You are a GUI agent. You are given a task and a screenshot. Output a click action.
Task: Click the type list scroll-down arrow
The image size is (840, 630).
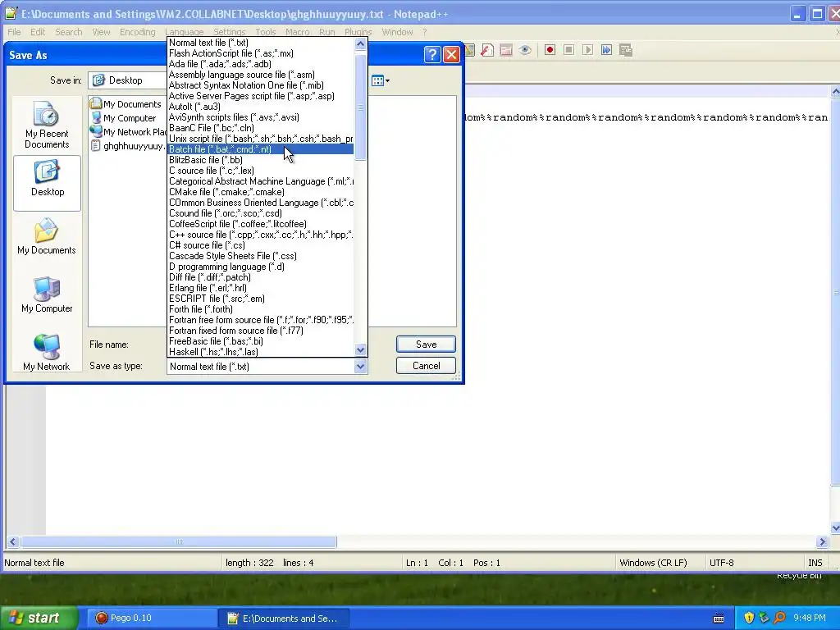click(x=361, y=349)
